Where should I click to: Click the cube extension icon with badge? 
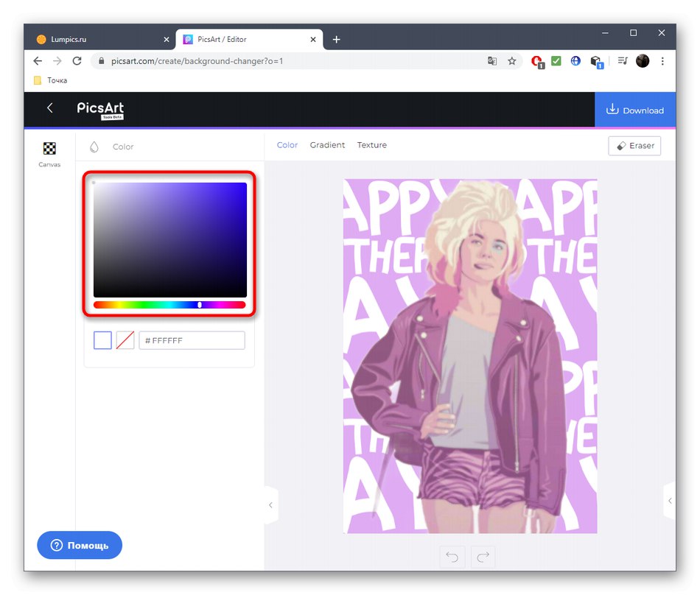(596, 62)
